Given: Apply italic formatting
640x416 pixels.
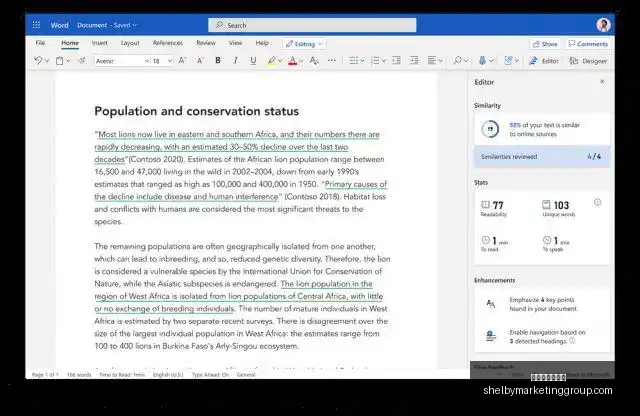Looking at the screenshot, I should [235, 60].
